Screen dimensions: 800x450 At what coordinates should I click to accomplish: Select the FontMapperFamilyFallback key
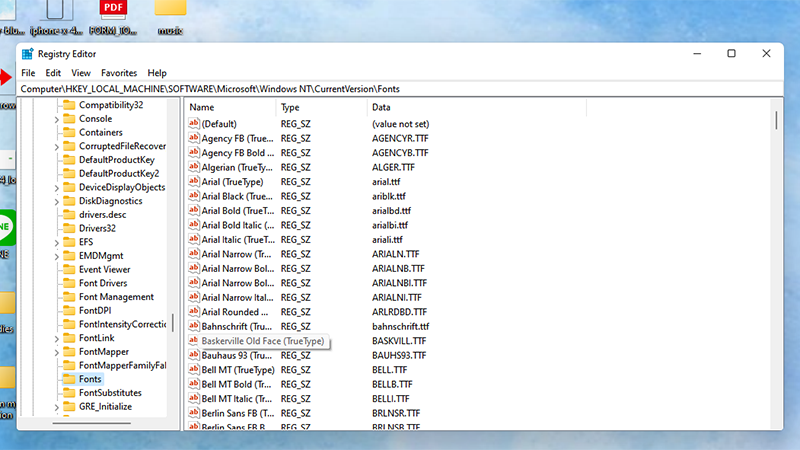tap(122, 365)
